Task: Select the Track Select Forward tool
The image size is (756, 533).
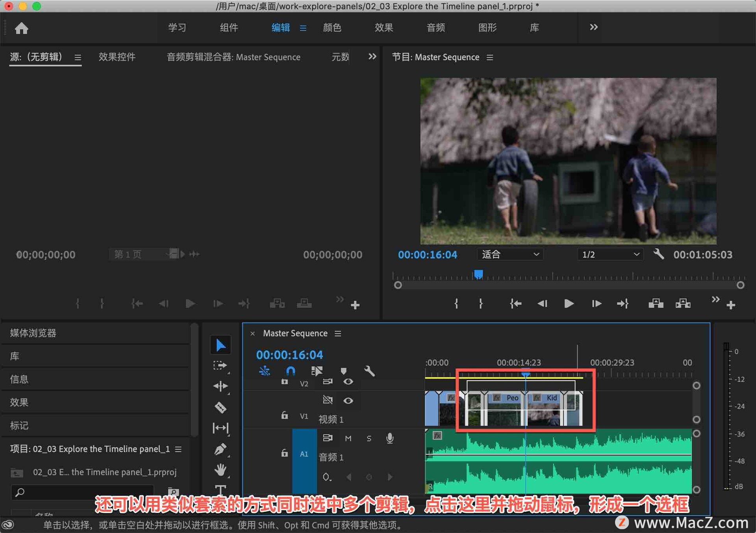Action: [220, 366]
